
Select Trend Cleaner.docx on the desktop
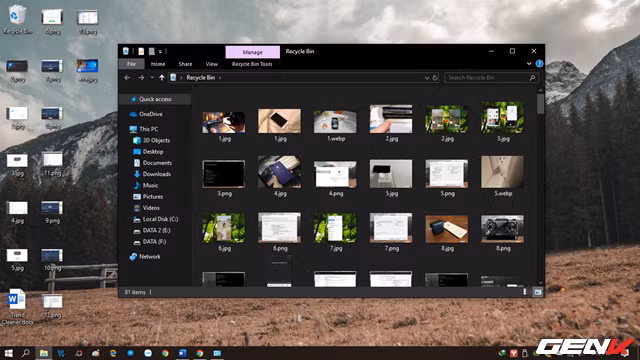17,307
